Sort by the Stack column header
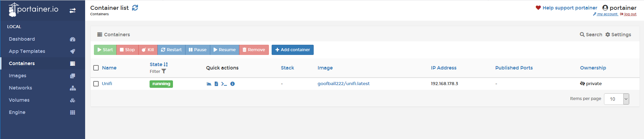644x139 pixels. [x=287, y=68]
